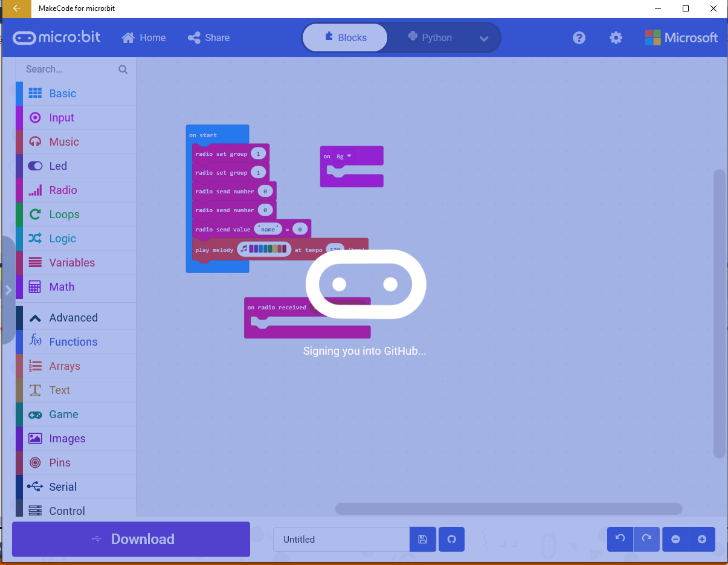Open the melody editor on the play melody block
728x565 pixels.
[264, 249]
